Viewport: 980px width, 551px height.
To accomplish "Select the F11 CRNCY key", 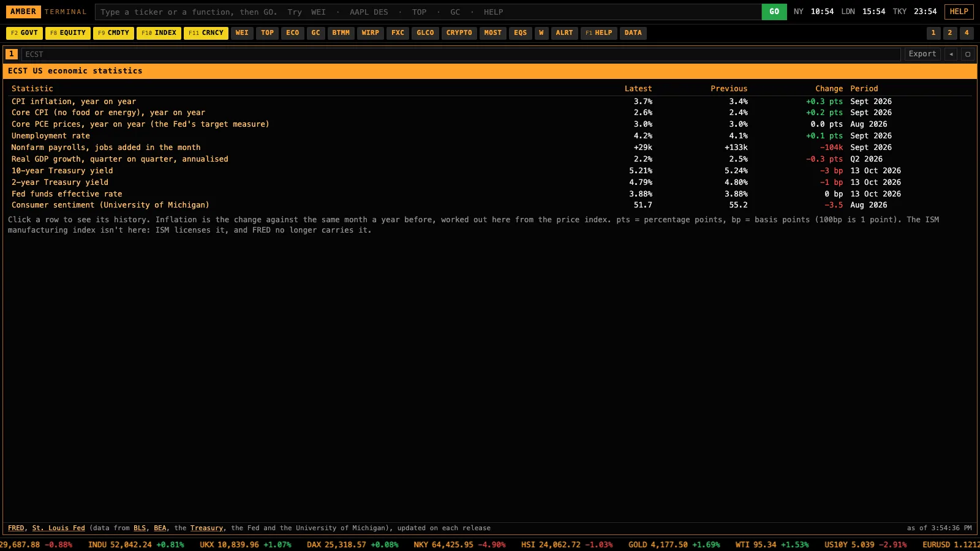I will 206,33.
